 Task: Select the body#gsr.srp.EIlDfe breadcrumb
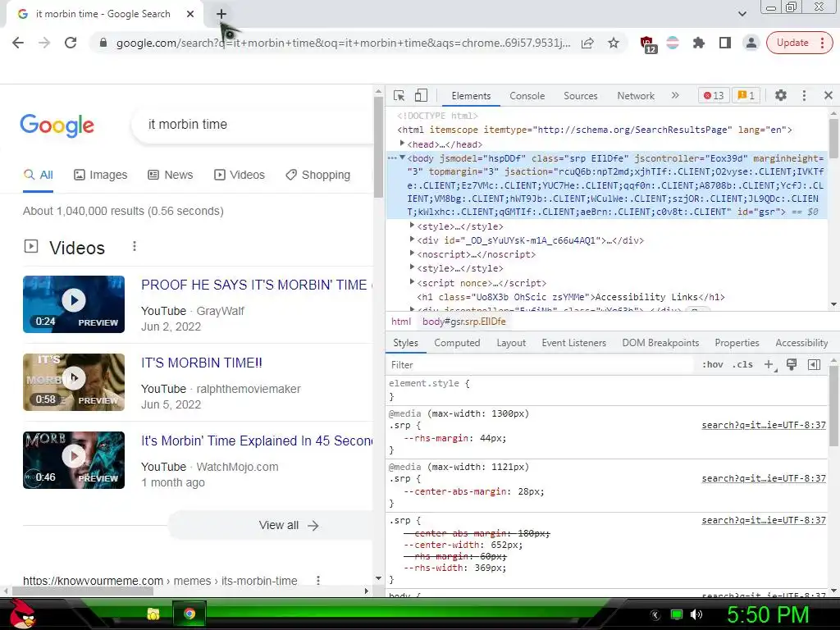pyautogui.click(x=464, y=322)
